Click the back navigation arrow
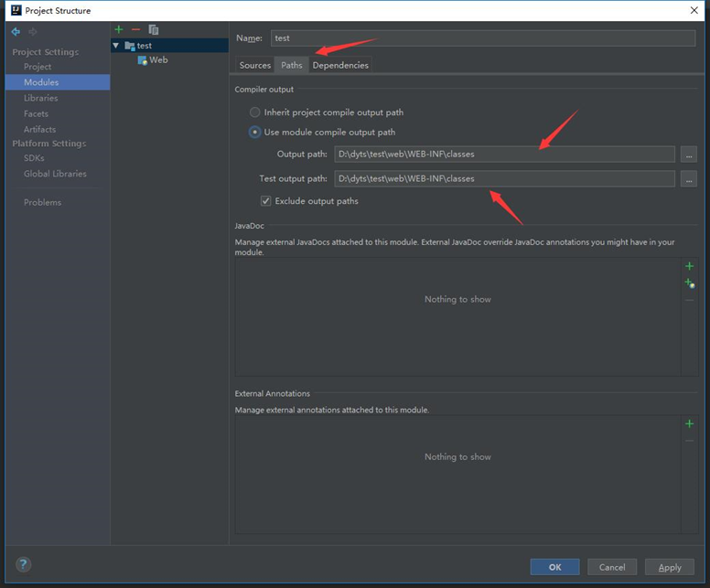 [16, 32]
